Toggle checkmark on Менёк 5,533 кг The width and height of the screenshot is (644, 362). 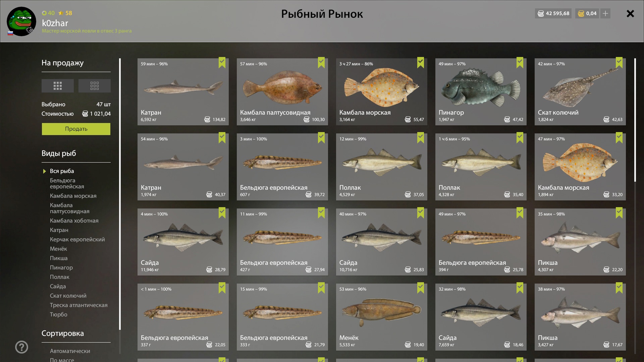coord(421,288)
